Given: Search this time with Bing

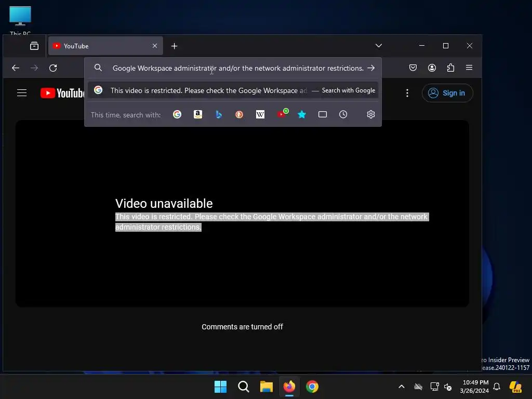Looking at the screenshot, I should coord(219,114).
